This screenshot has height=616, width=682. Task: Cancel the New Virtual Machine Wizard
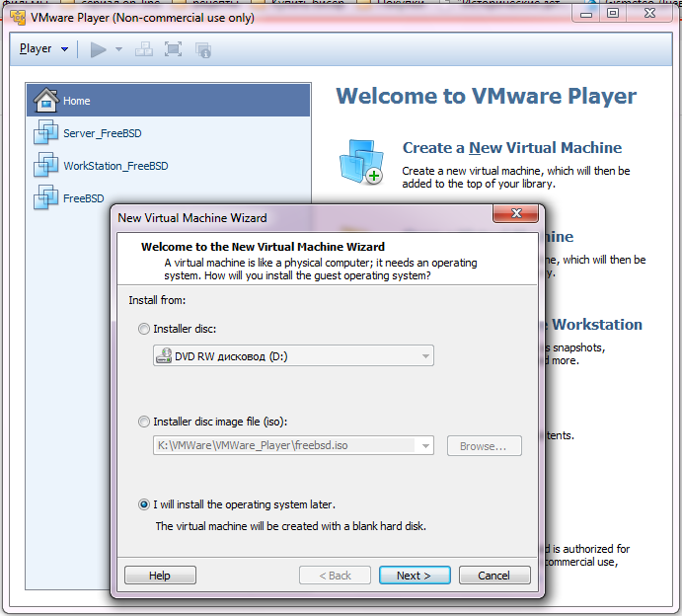(x=494, y=576)
